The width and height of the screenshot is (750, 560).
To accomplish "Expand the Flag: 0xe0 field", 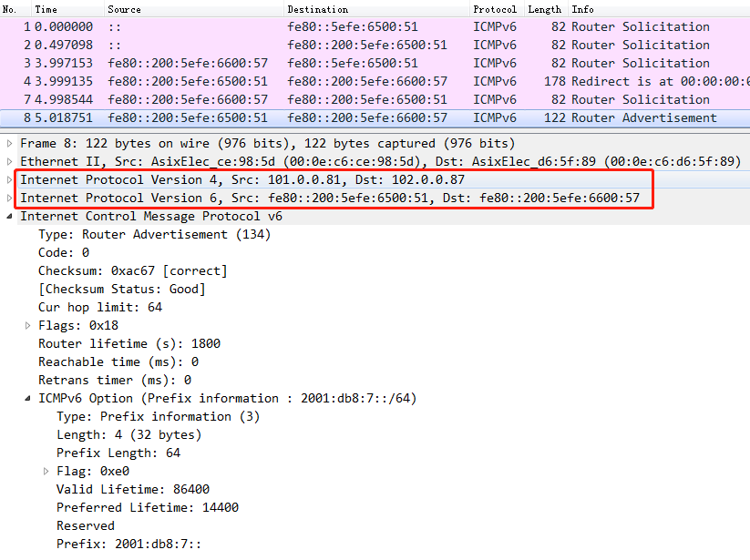I will [46, 471].
